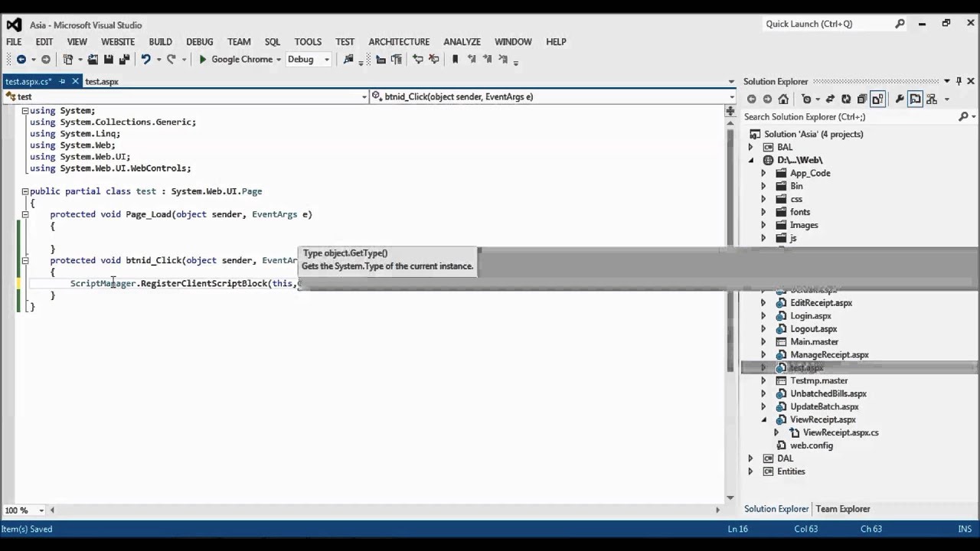Select ViewReceipt.aspx.cs in Solution Explorer
Screen dimensions: 980x551
click(841, 432)
